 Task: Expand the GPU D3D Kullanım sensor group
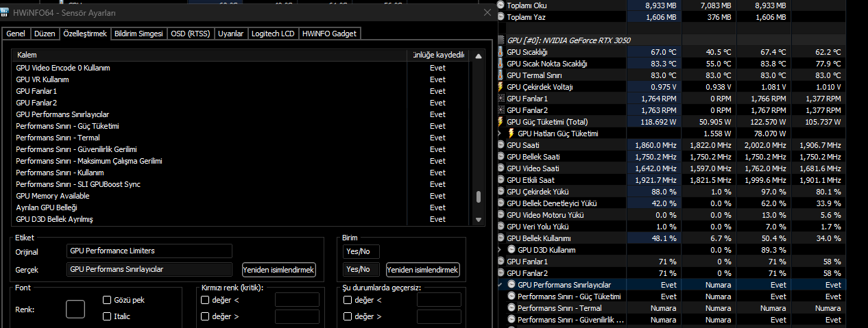click(500, 250)
